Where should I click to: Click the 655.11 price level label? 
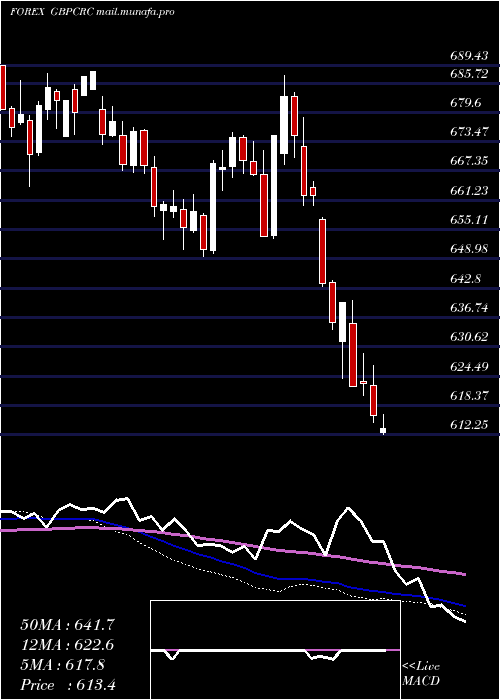(469, 220)
